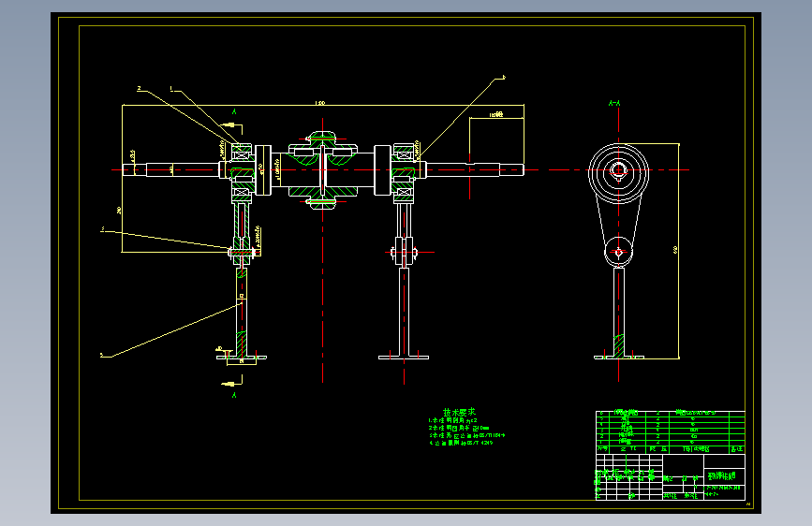The image size is (812, 526).
Task: Select the large concentric circles in the A-A view
Action: point(618,173)
